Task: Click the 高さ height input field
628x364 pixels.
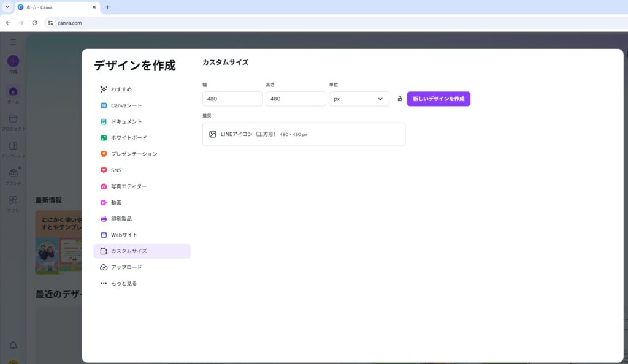Action: tap(296, 99)
